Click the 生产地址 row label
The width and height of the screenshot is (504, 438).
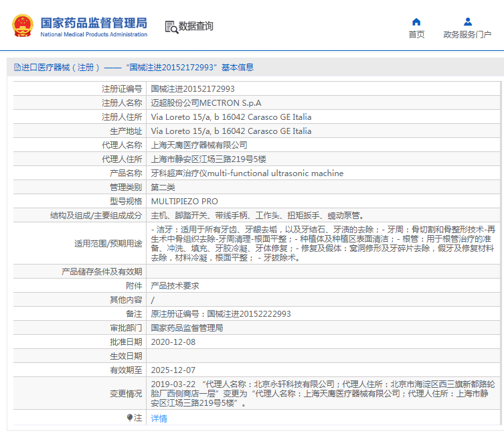point(126,131)
